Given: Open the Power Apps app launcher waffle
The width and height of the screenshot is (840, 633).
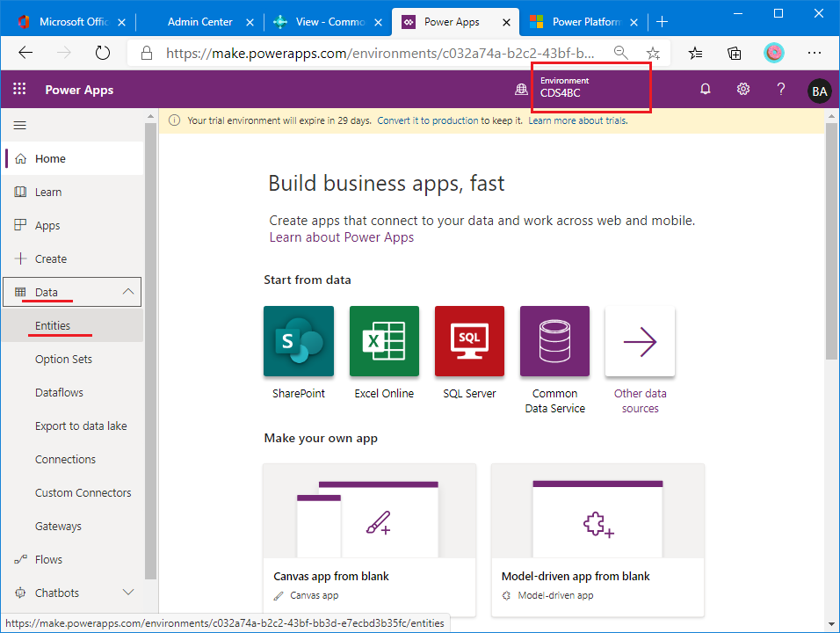Looking at the screenshot, I should click(x=19, y=89).
